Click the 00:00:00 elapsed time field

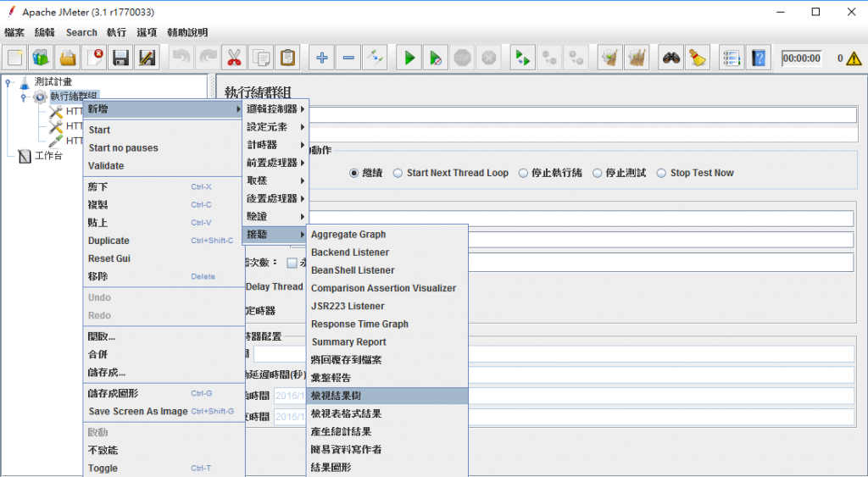[x=802, y=58]
